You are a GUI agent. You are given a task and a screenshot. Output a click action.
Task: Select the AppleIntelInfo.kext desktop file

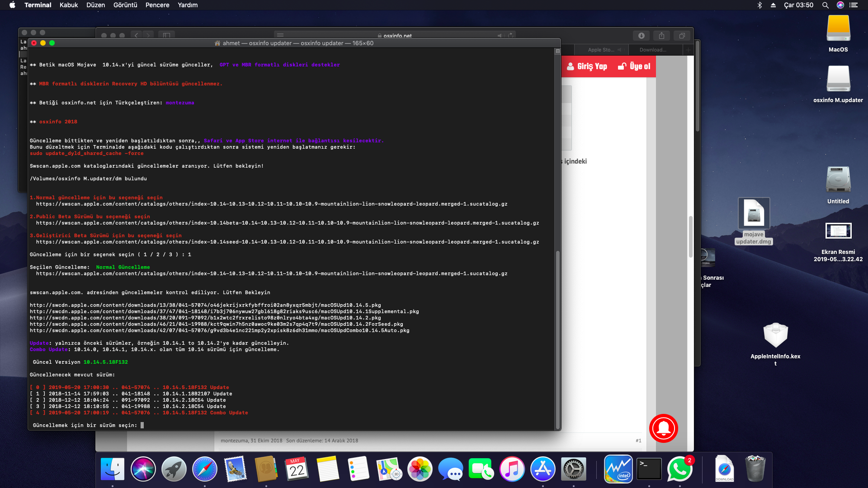775,336
